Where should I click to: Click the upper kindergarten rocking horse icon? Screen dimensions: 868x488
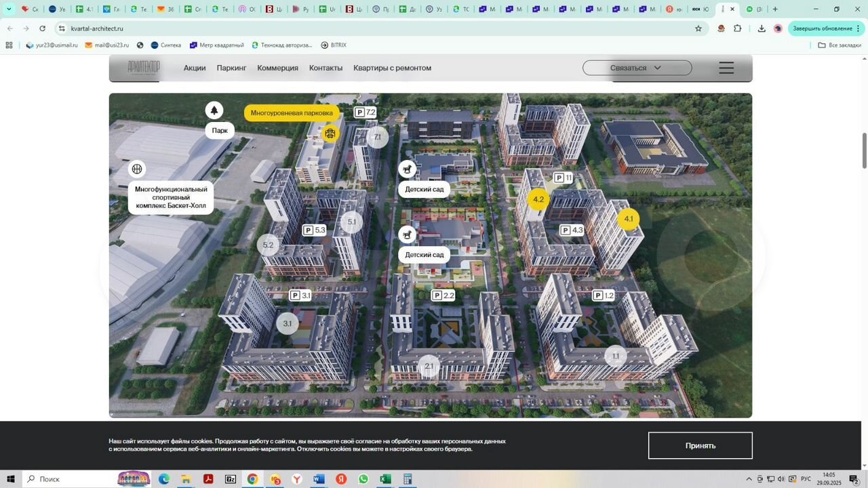pyautogui.click(x=407, y=169)
